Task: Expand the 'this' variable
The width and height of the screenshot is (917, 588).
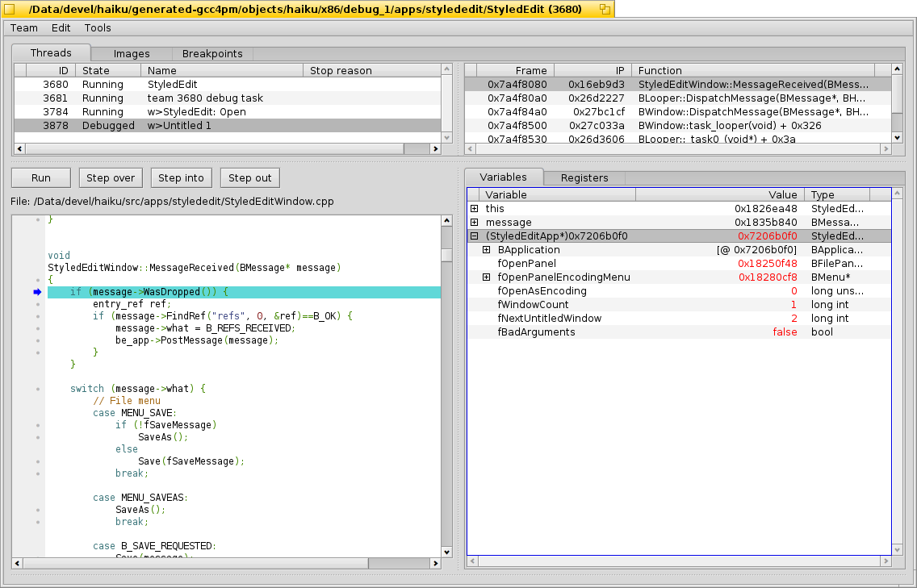Action: (x=475, y=209)
